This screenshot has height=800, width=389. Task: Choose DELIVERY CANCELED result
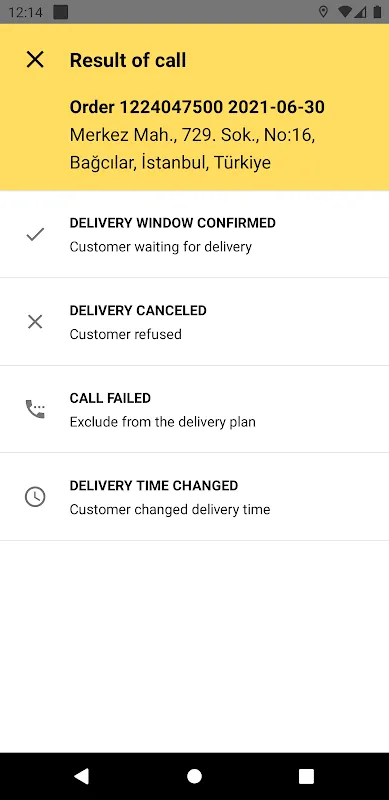tap(194, 322)
